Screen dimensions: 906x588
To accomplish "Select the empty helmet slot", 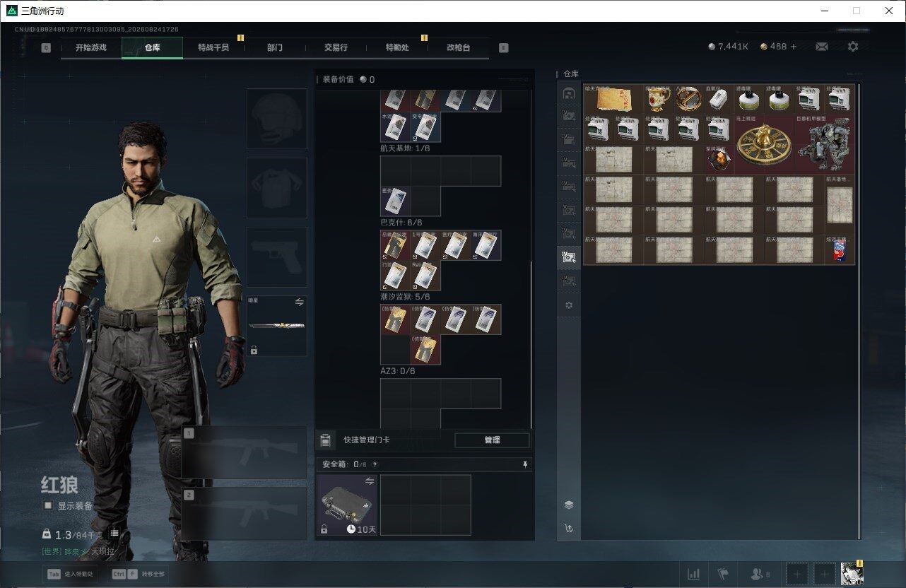I will tap(276, 118).
